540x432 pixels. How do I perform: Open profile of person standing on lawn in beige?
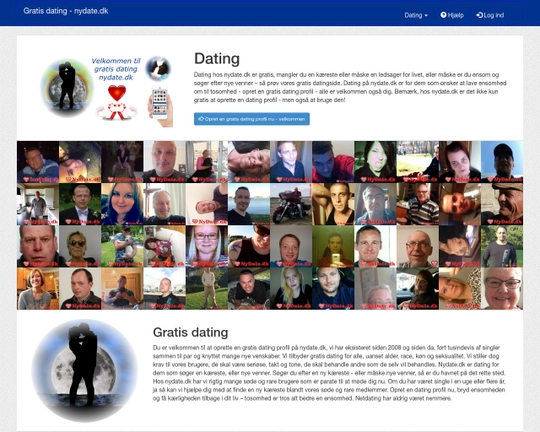click(207, 289)
